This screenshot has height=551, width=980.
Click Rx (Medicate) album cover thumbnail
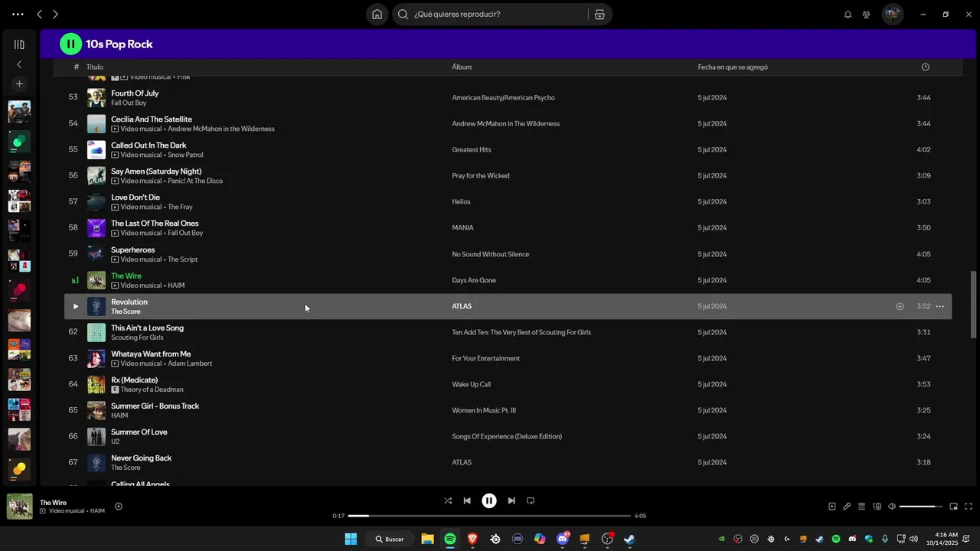point(96,384)
